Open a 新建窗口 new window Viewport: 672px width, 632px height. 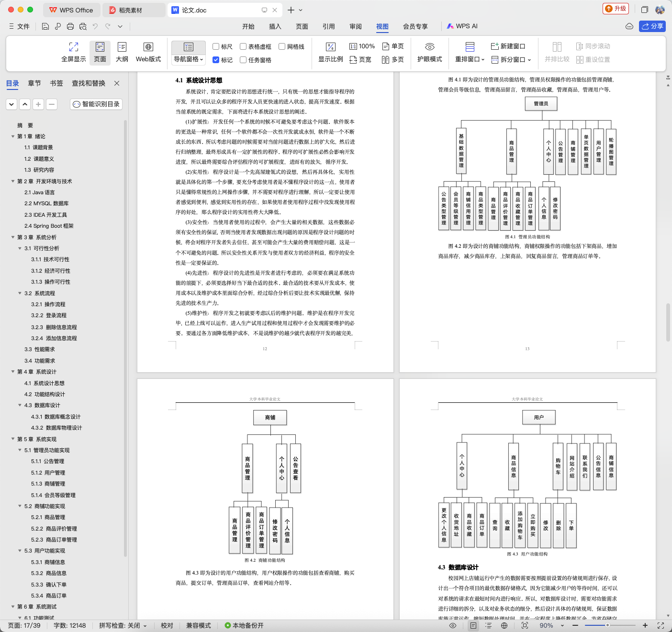tap(508, 46)
